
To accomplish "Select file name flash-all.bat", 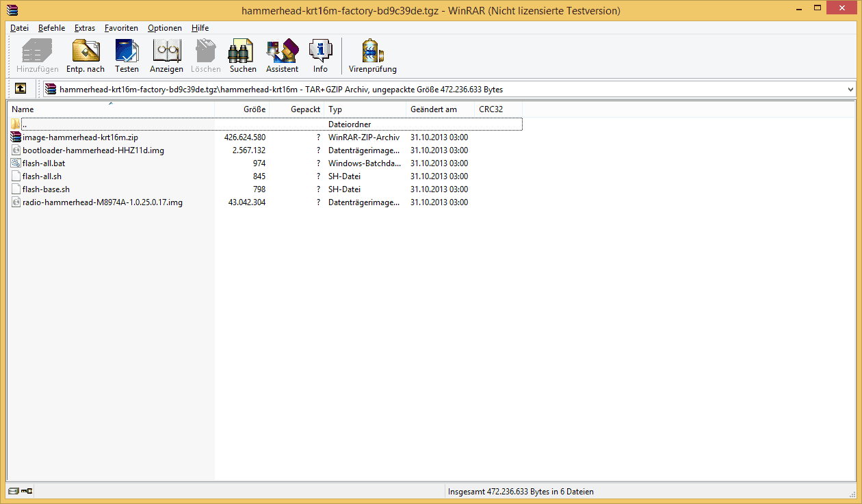I will click(x=44, y=163).
